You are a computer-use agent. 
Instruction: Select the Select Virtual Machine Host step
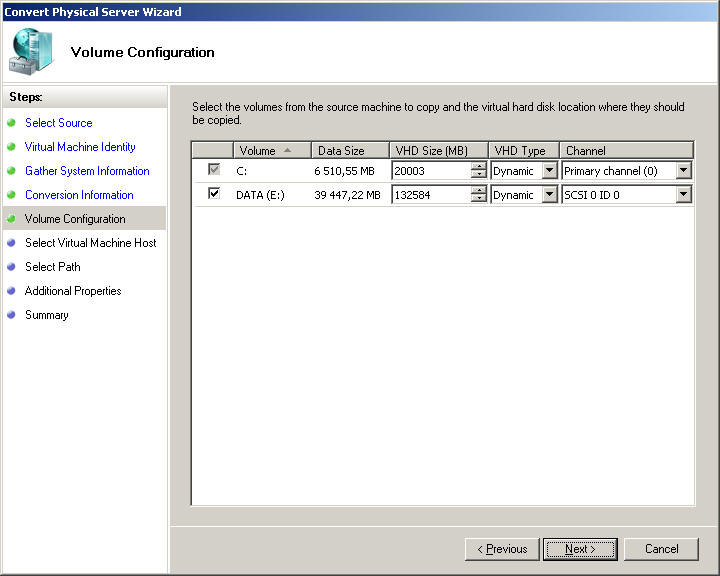point(90,243)
